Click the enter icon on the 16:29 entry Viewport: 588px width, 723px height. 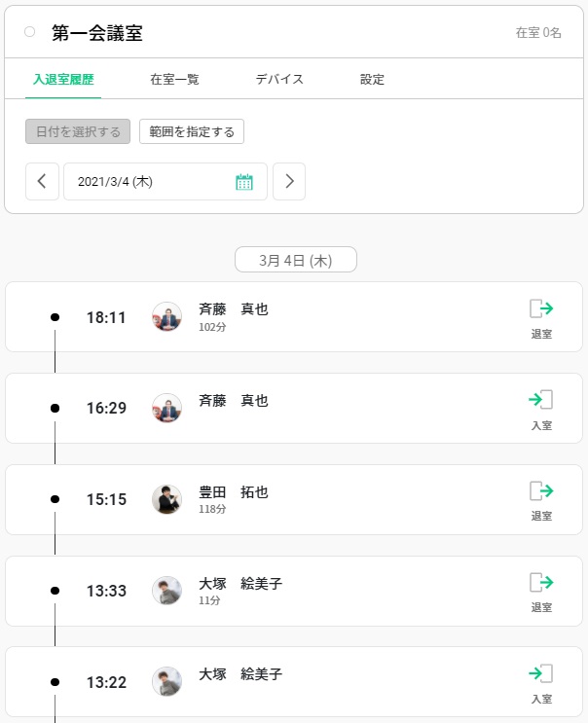pyautogui.click(x=541, y=400)
